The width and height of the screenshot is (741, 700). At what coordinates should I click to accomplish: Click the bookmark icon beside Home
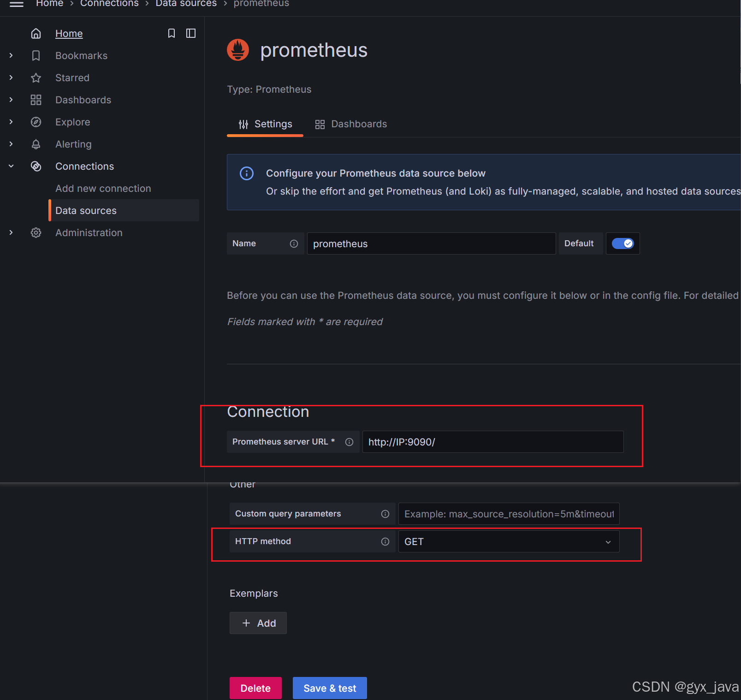(172, 33)
